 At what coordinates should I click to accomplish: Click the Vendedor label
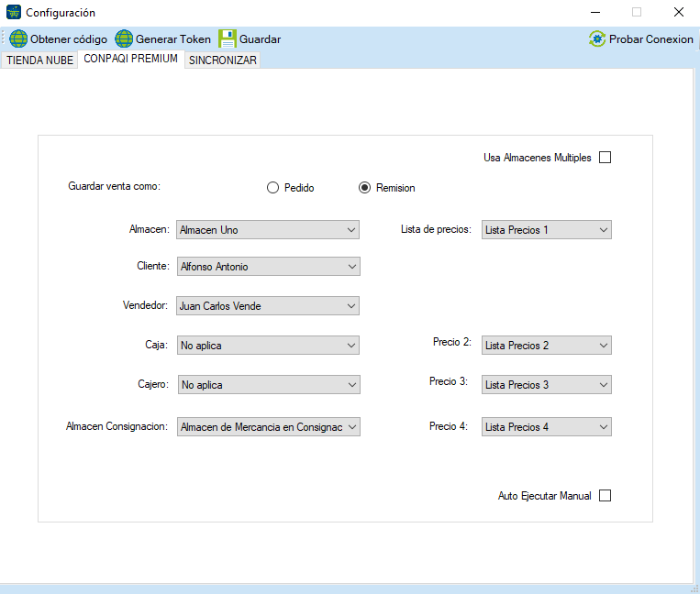click(x=146, y=305)
